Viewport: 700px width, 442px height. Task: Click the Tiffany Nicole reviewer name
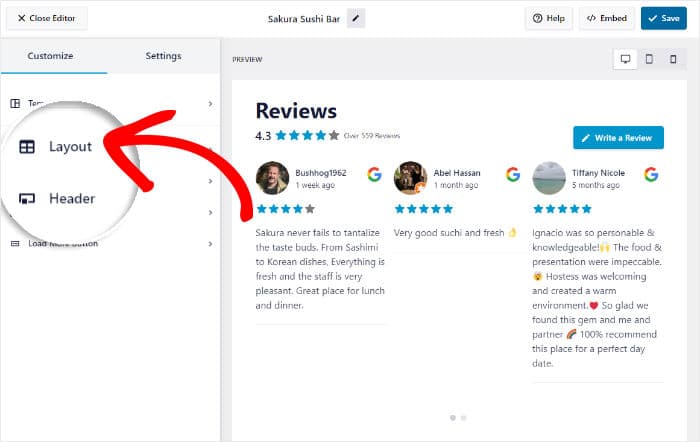tap(598, 173)
